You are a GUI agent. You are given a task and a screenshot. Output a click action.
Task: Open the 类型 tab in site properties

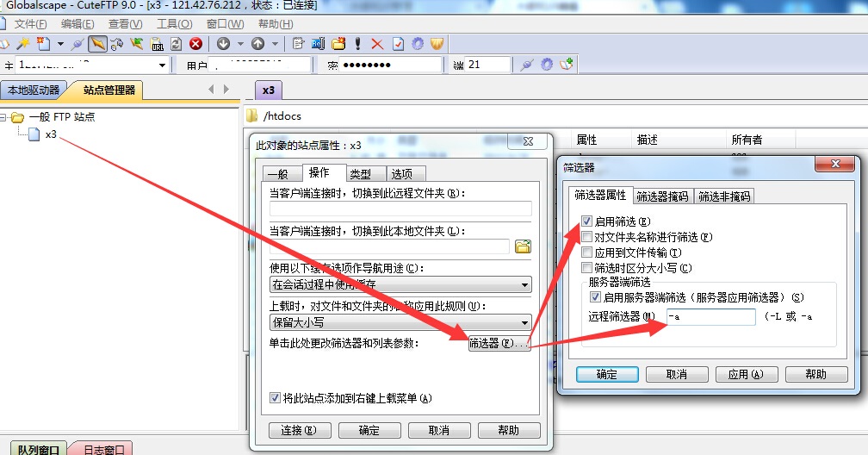360,174
